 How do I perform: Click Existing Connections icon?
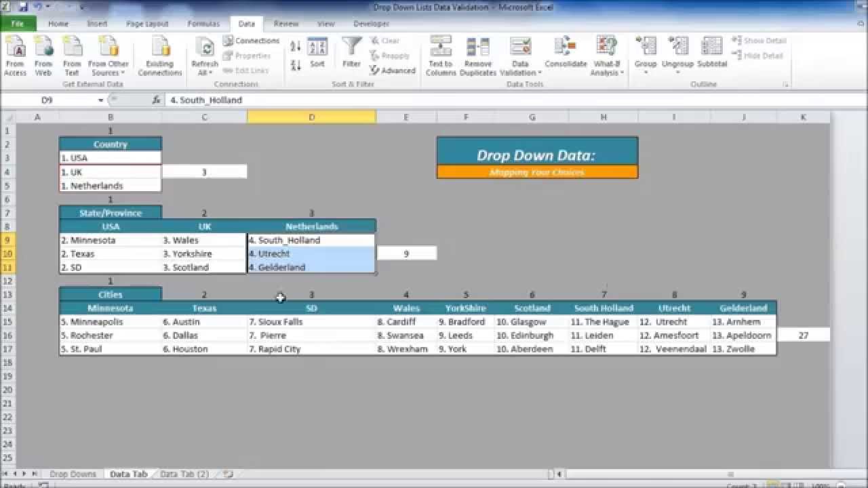[161, 56]
